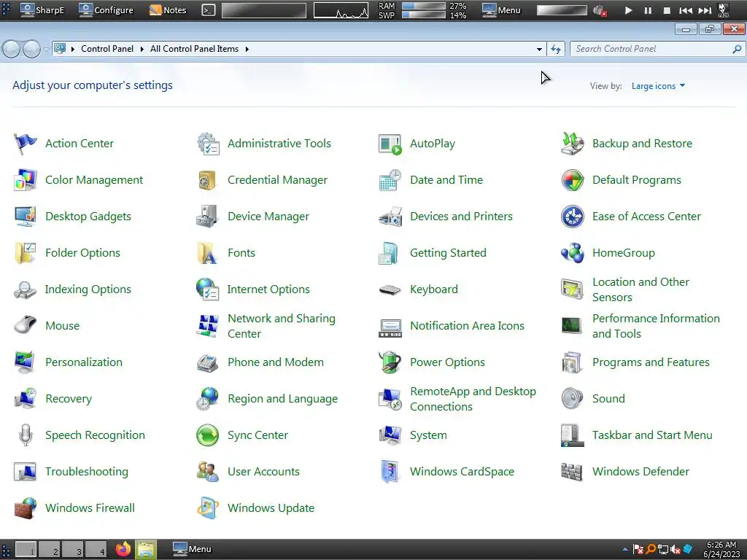The height and width of the screenshot is (560, 747).
Task: Open the file explorer icon in taskbar
Action: tap(146, 550)
